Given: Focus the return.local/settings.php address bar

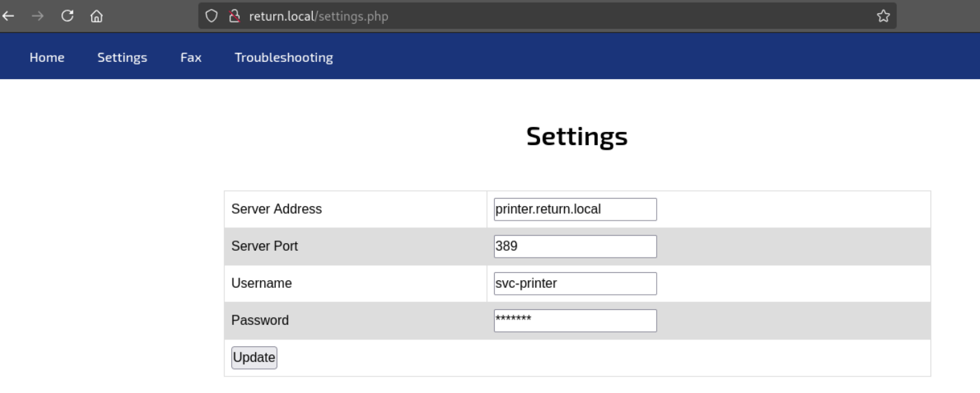Looking at the screenshot, I should click(480, 16).
